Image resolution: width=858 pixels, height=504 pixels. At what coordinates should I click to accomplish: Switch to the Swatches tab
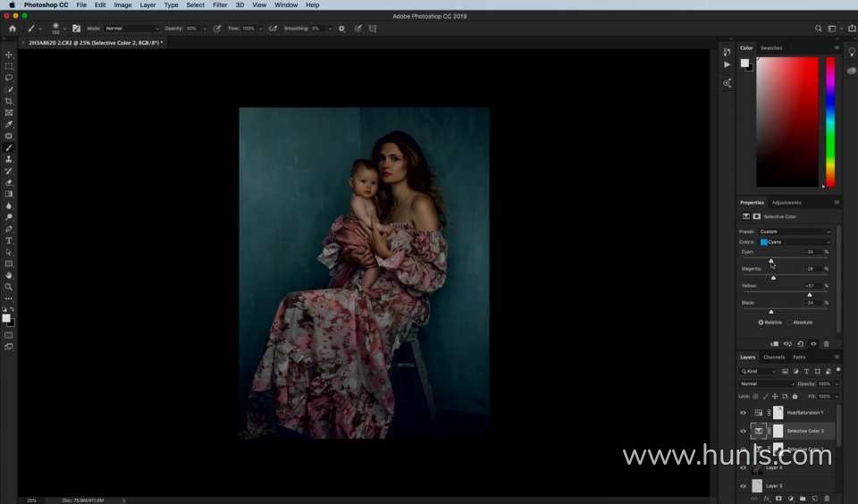(771, 48)
